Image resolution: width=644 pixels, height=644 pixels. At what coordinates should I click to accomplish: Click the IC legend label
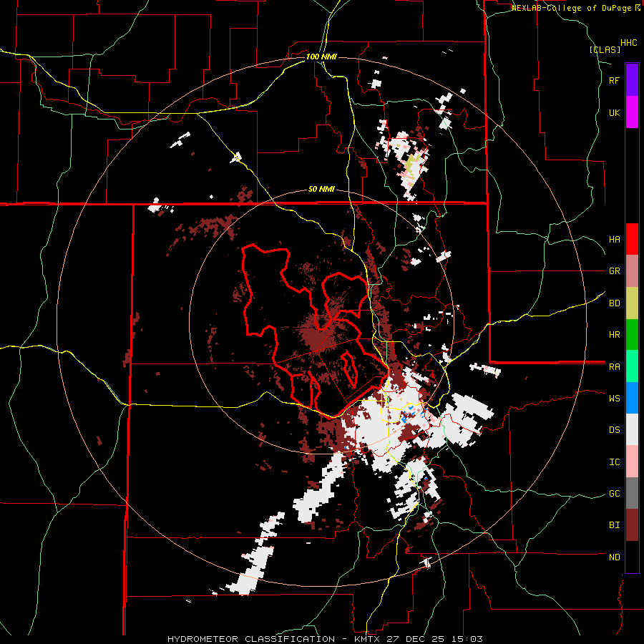(x=614, y=462)
